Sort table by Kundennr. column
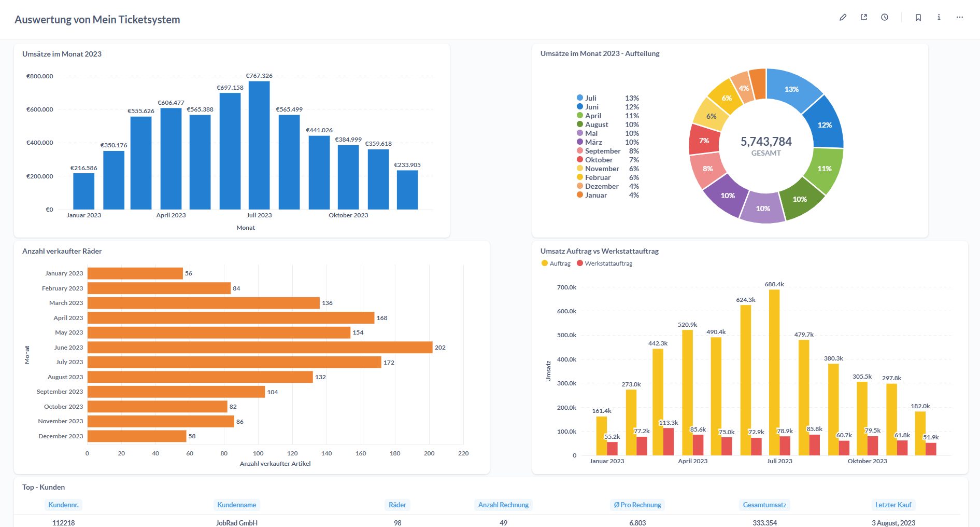Viewport: 980px width, 527px height. tap(63, 505)
